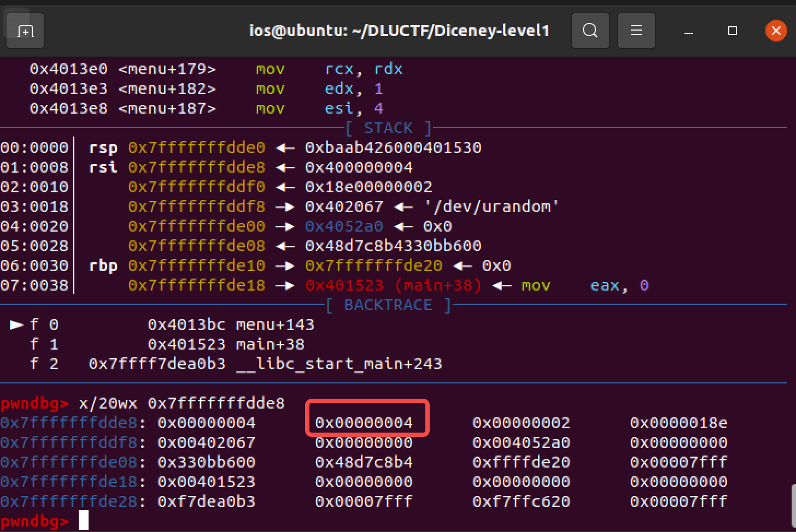Screen dimensions: 796x532
Task: Close the terminal window
Action: point(776,31)
